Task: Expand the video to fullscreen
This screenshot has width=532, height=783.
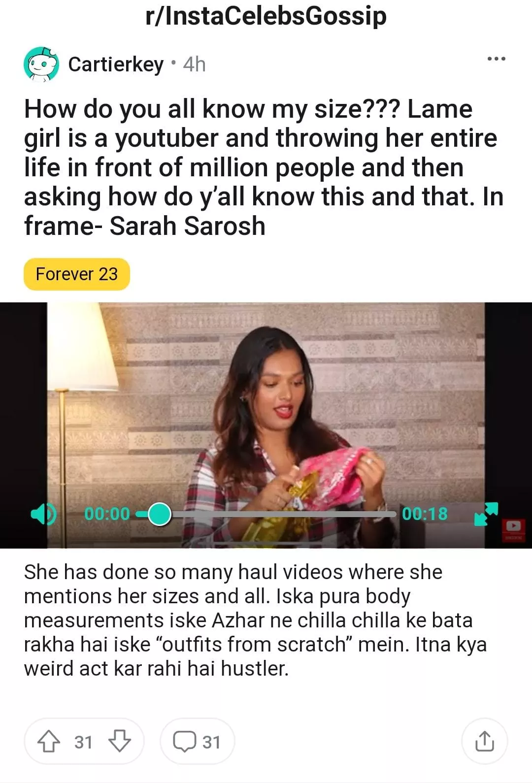Action: point(486,514)
